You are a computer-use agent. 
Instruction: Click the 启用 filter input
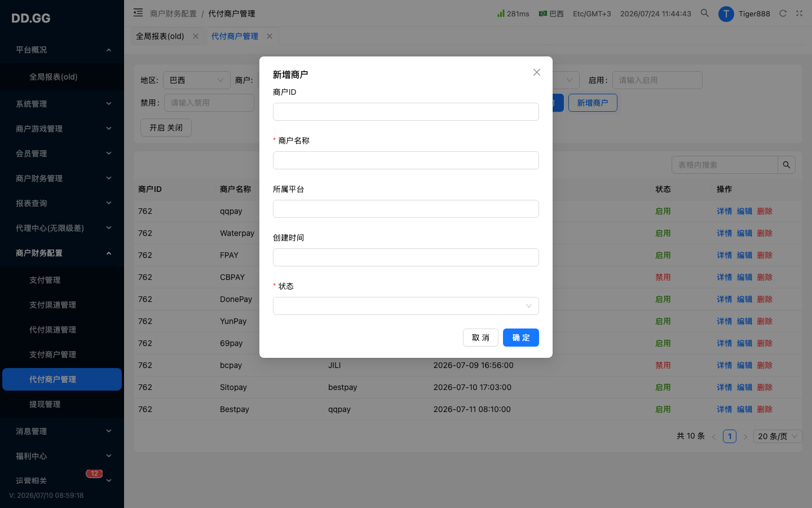[657, 80]
